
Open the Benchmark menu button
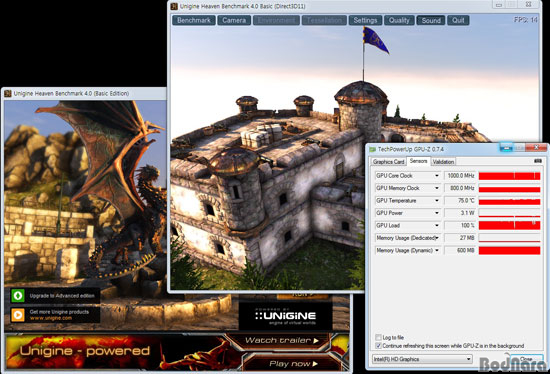pyautogui.click(x=194, y=20)
